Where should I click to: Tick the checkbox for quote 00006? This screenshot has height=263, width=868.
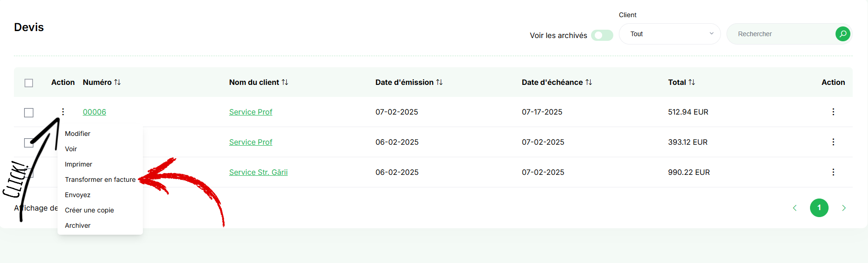(x=29, y=113)
